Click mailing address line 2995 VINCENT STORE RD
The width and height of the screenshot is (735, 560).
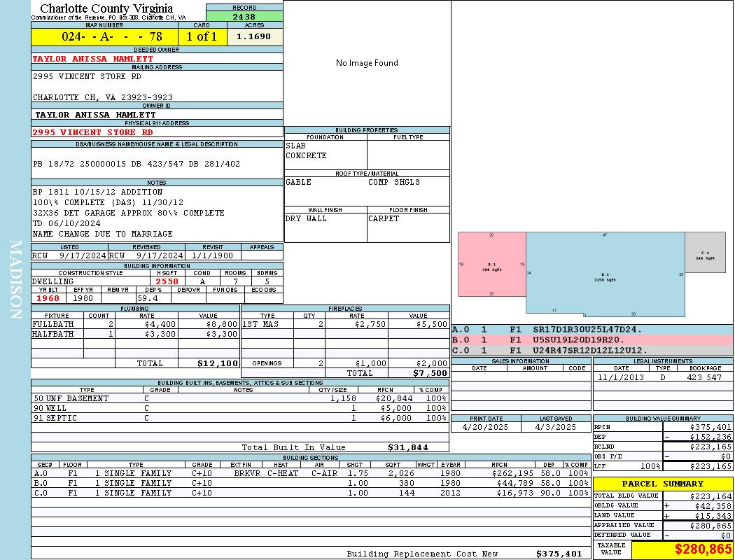87,76
